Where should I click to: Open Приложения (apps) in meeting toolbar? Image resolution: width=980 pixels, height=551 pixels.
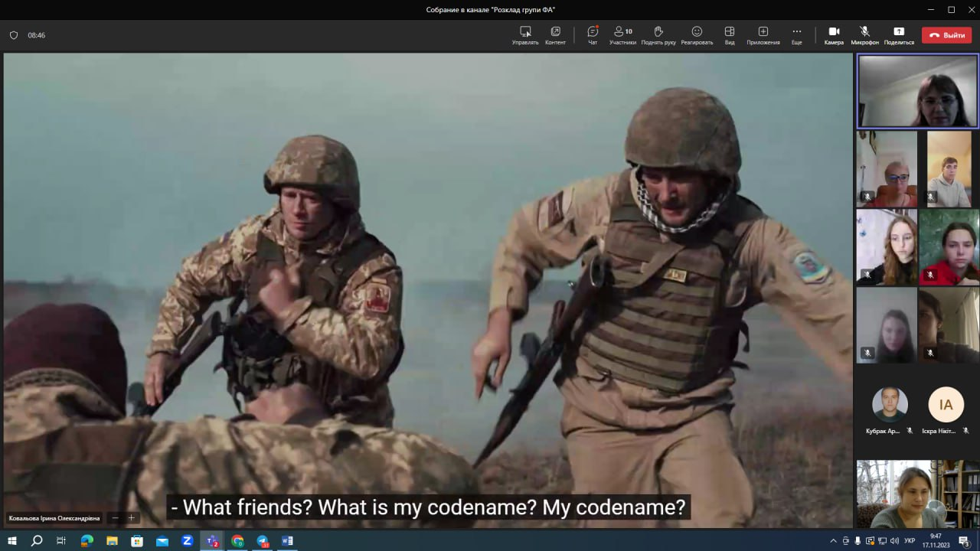point(763,34)
